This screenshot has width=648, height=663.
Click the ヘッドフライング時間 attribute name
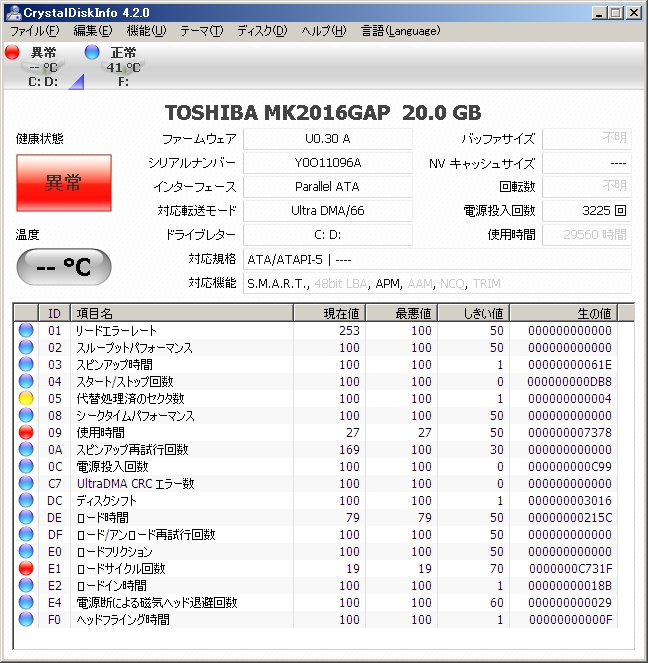click(x=123, y=619)
